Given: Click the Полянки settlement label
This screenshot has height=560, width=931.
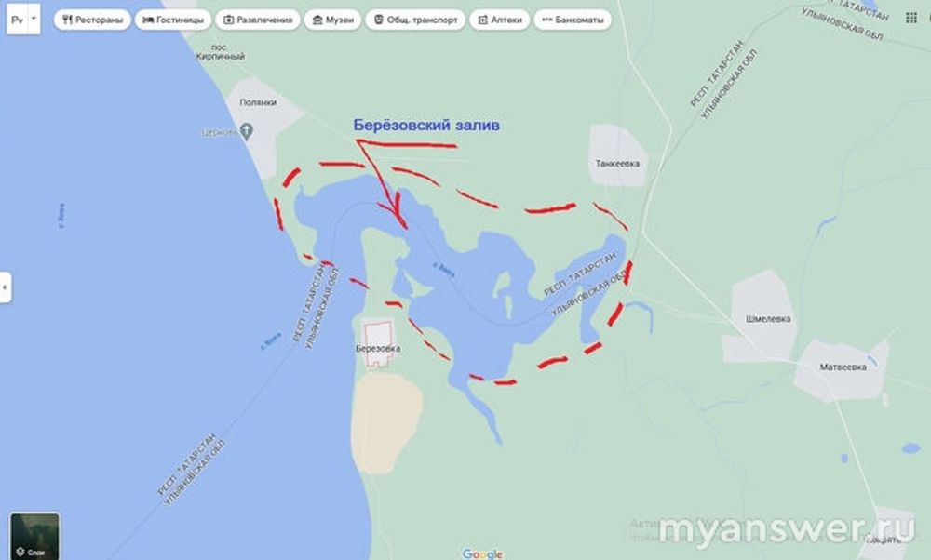Looking at the screenshot, I should pyautogui.click(x=258, y=102).
